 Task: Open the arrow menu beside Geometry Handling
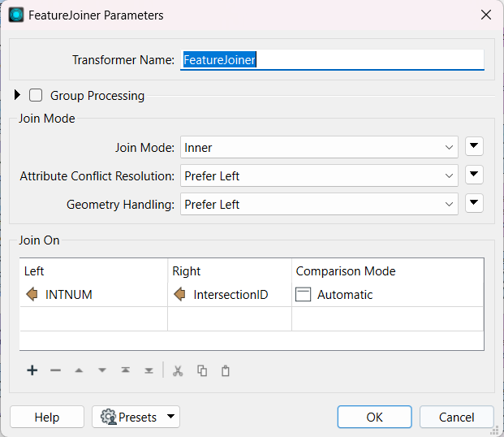coord(474,203)
